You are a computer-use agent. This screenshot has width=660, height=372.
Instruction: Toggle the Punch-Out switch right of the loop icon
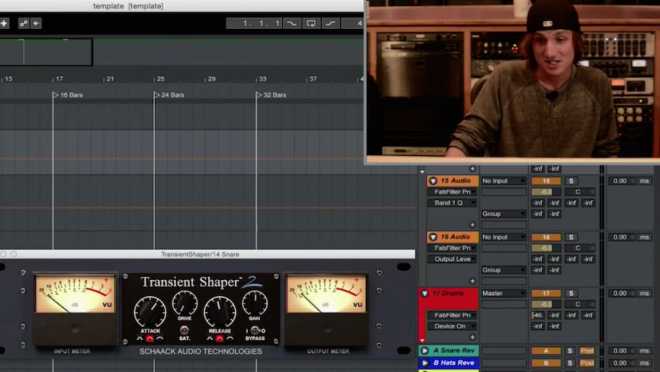[x=331, y=23]
